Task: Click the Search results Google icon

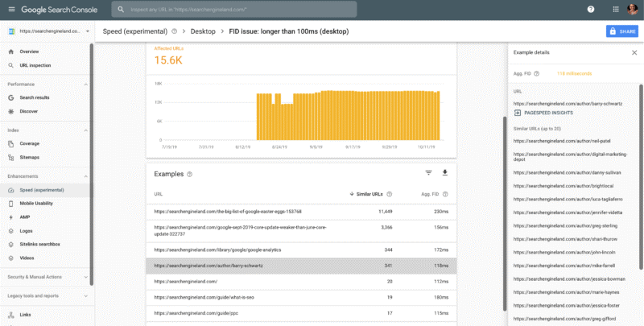Action: tap(11, 97)
